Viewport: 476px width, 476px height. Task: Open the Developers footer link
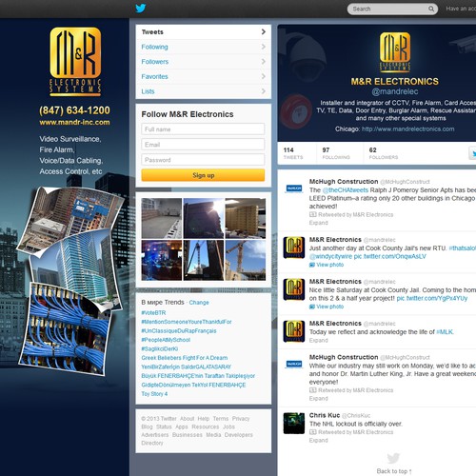(239, 435)
